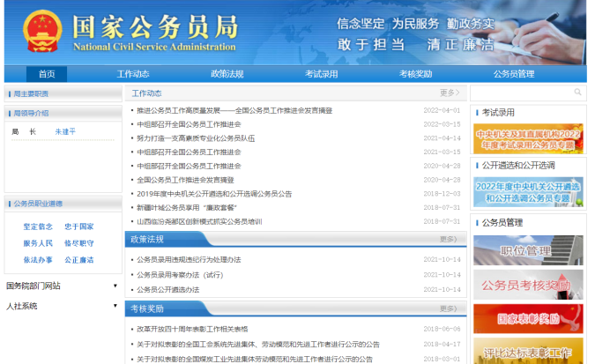Open the 工作动态 navigation tab
The width and height of the screenshot is (610, 364).
[133, 74]
